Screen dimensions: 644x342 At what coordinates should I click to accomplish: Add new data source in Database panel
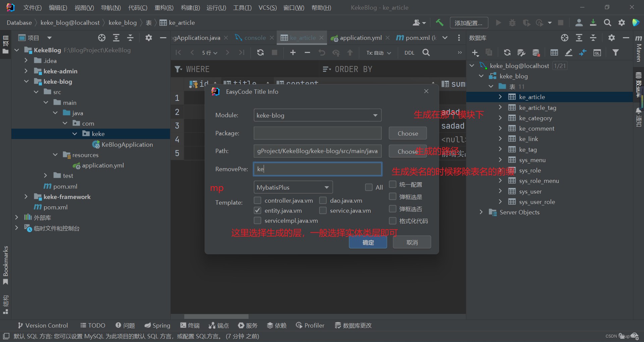[475, 53]
